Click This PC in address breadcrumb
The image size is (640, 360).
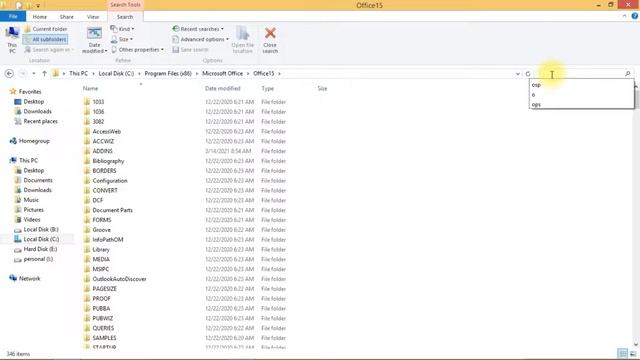pos(78,73)
